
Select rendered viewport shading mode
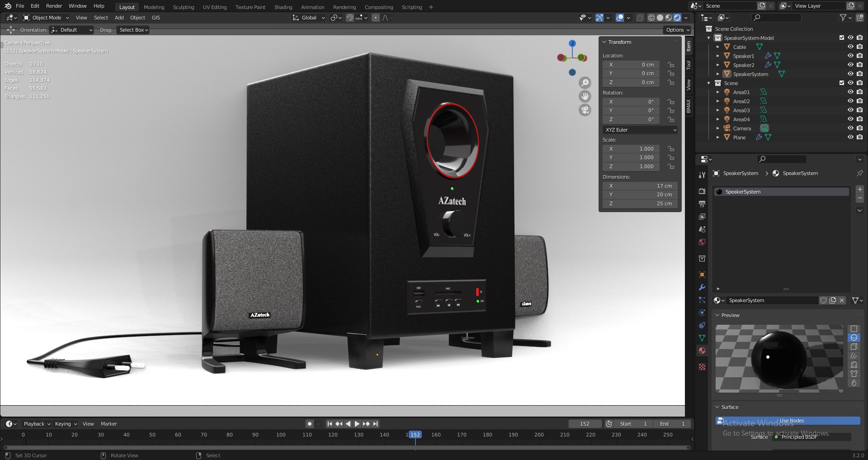coord(677,18)
